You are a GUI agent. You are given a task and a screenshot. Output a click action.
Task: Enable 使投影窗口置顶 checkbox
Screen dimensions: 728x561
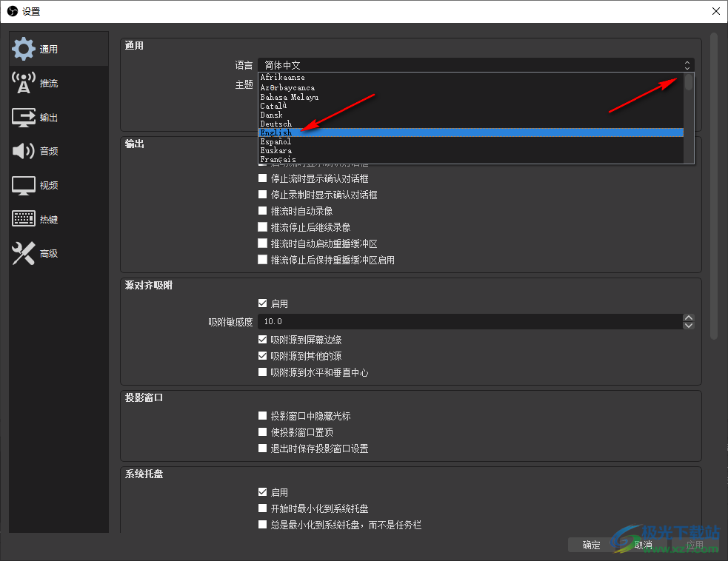(x=262, y=431)
